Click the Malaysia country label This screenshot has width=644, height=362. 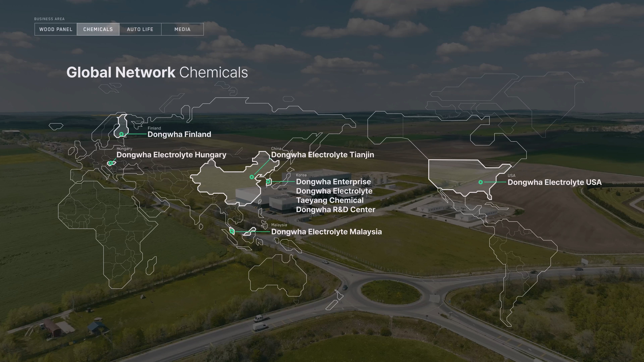coord(279,225)
